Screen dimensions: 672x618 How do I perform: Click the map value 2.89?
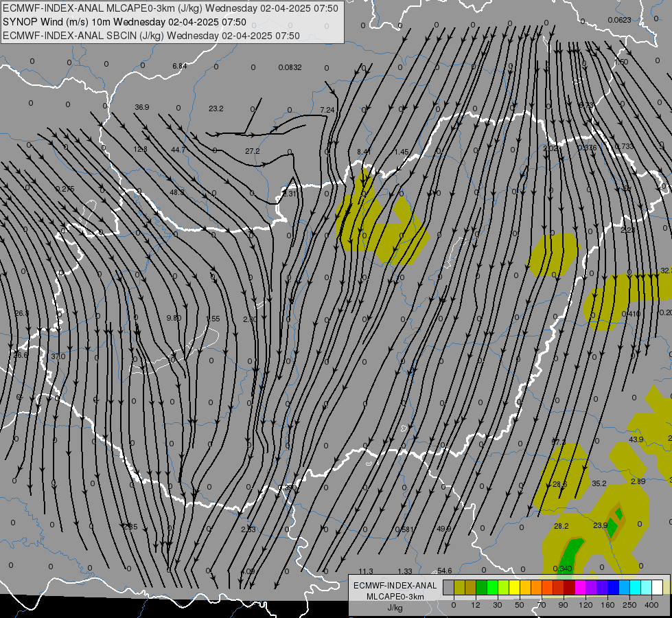[x=638, y=481]
